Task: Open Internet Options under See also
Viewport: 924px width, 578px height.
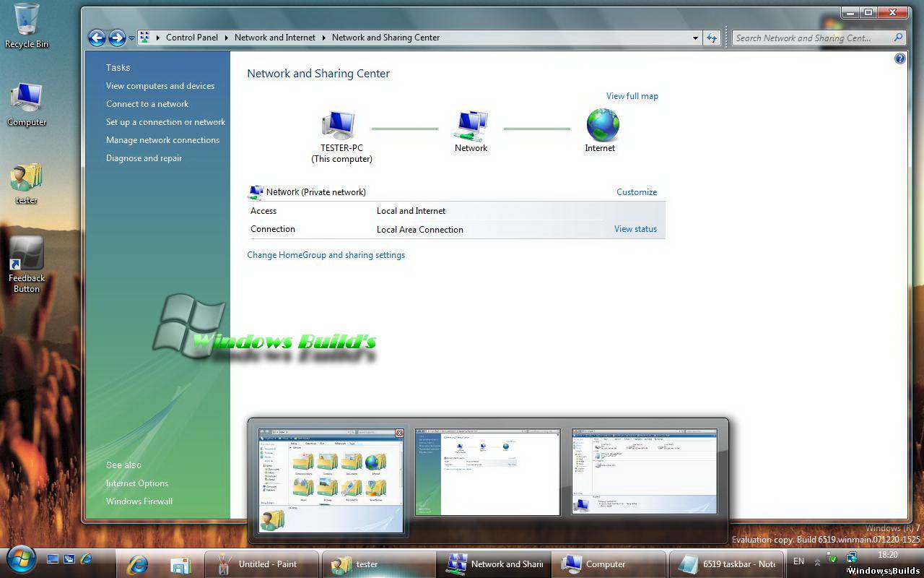Action: coord(137,483)
